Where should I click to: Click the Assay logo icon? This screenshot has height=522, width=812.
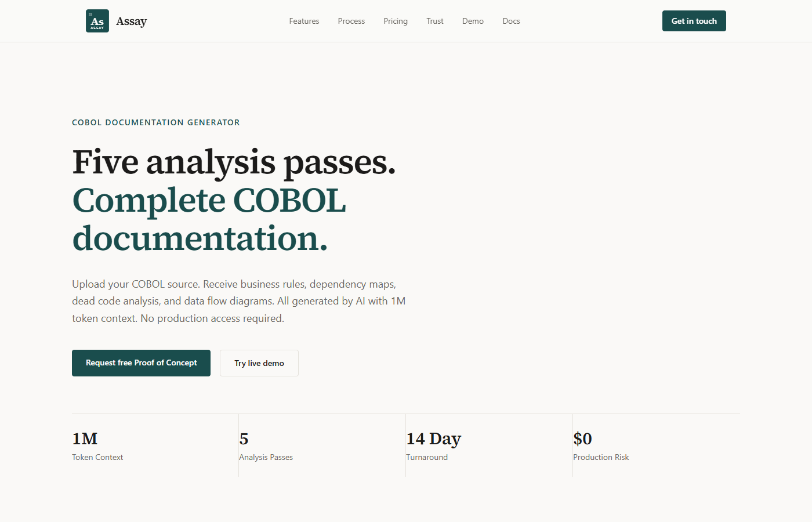[97, 21]
